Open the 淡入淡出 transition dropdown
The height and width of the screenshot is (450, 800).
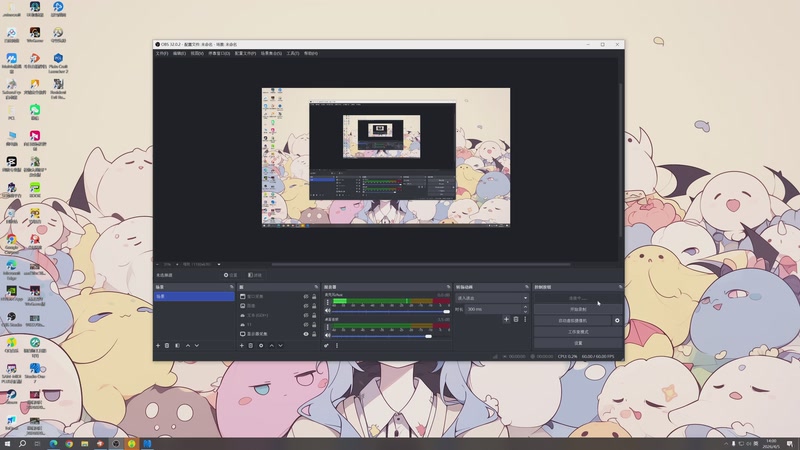pyautogui.click(x=492, y=298)
